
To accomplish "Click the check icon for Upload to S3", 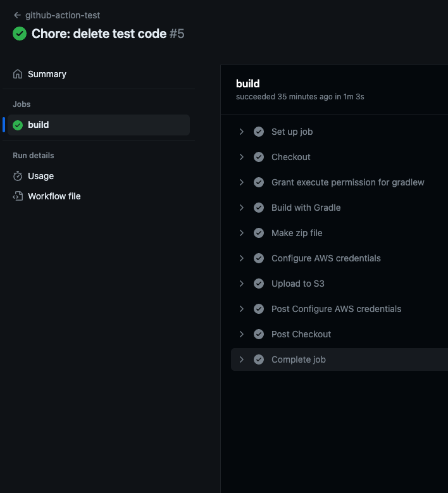I will pyautogui.click(x=259, y=284).
